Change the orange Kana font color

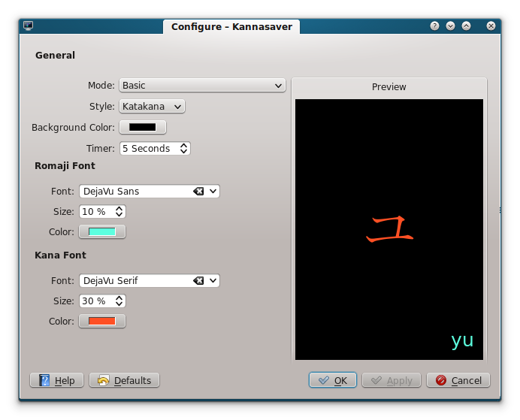click(102, 322)
